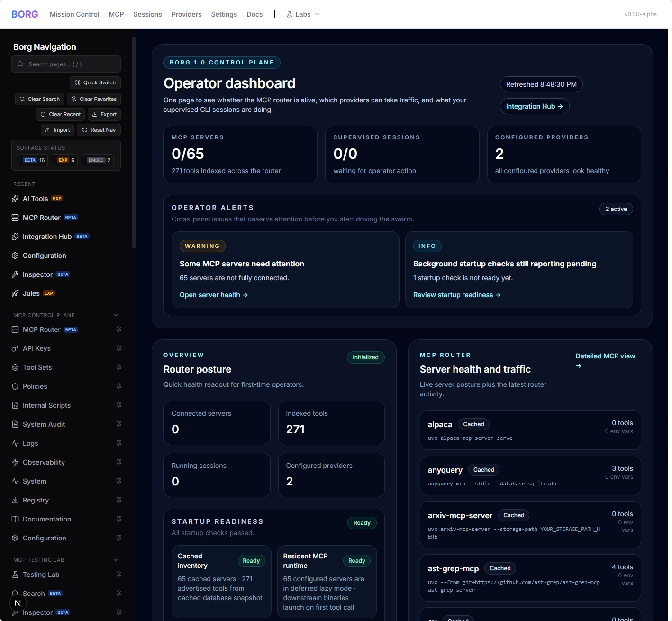Click Configuration gear icon in Recent section

pos(15,256)
